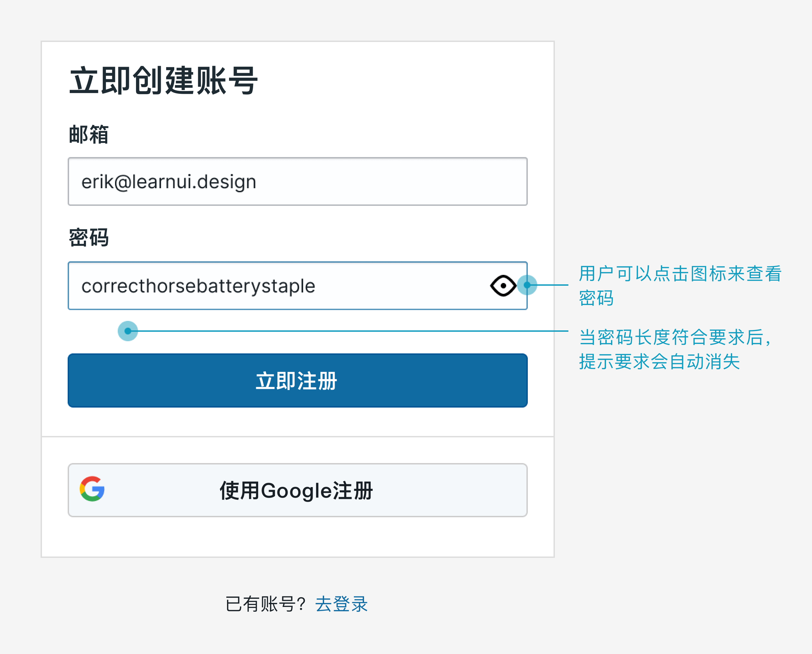This screenshot has height=654, width=812.
Task: Click the 已有账号? text
Action: tap(266, 604)
